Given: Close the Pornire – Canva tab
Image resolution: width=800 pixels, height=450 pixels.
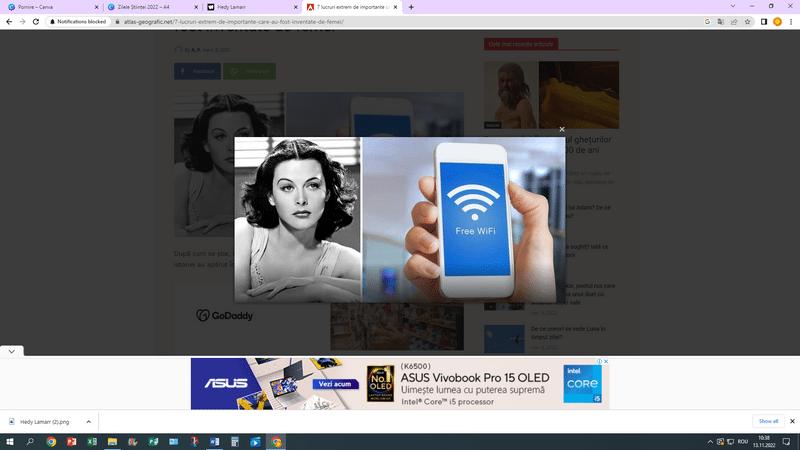Looking at the screenshot, I should click(x=96, y=7).
